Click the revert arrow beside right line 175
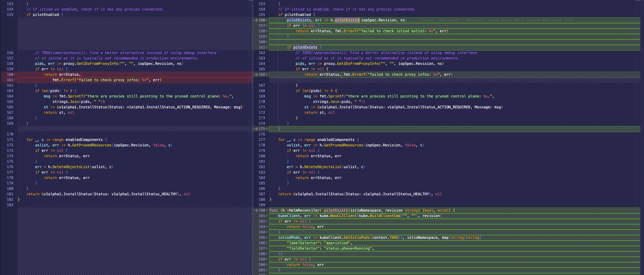Viewport: 644px width, 275px height. click(x=255, y=129)
